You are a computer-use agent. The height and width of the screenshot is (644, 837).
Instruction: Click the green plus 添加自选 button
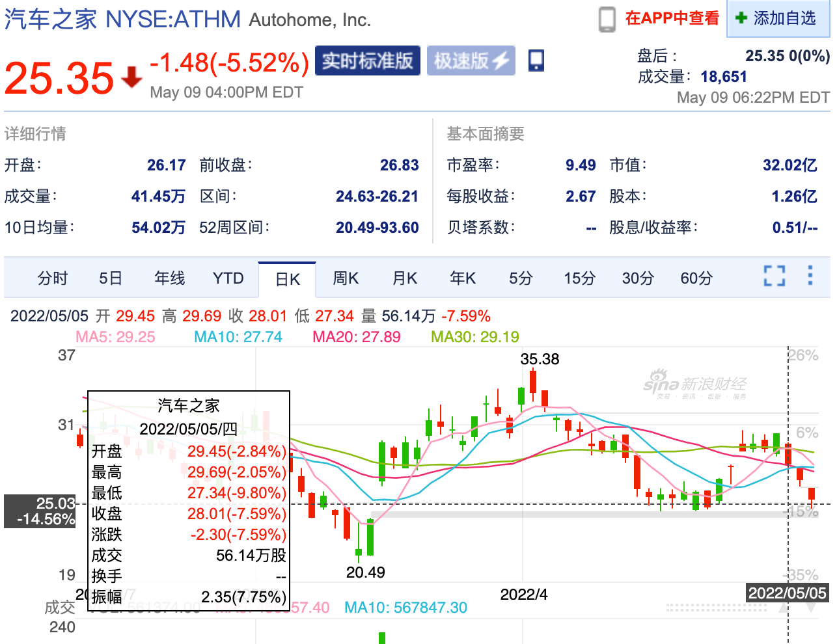pyautogui.click(x=778, y=18)
